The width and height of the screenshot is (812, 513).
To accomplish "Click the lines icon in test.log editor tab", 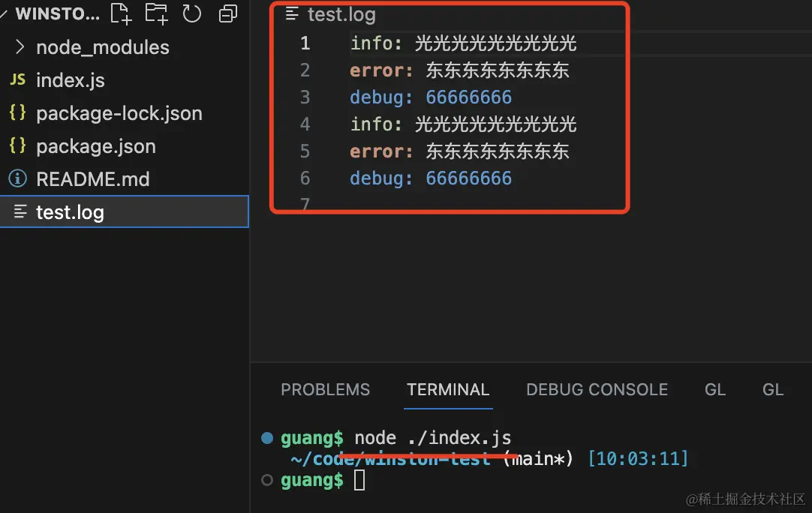I will point(292,14).
